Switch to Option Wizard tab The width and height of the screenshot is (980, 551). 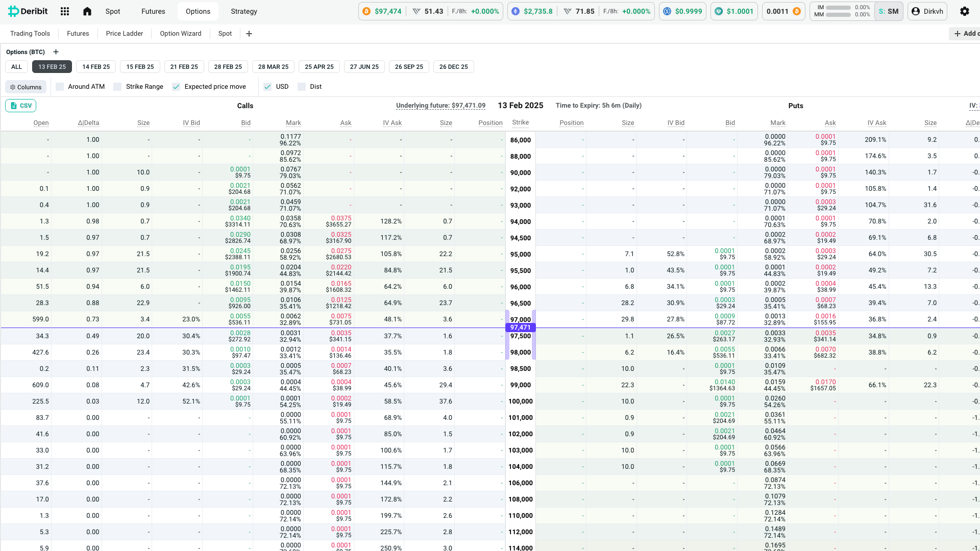(181, 34)
